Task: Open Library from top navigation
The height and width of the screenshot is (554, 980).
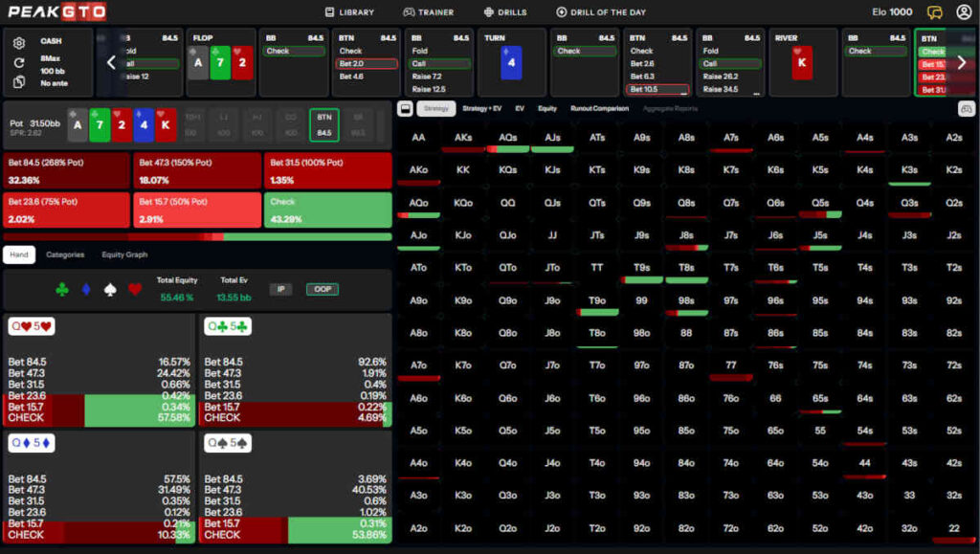Action: 349,11
